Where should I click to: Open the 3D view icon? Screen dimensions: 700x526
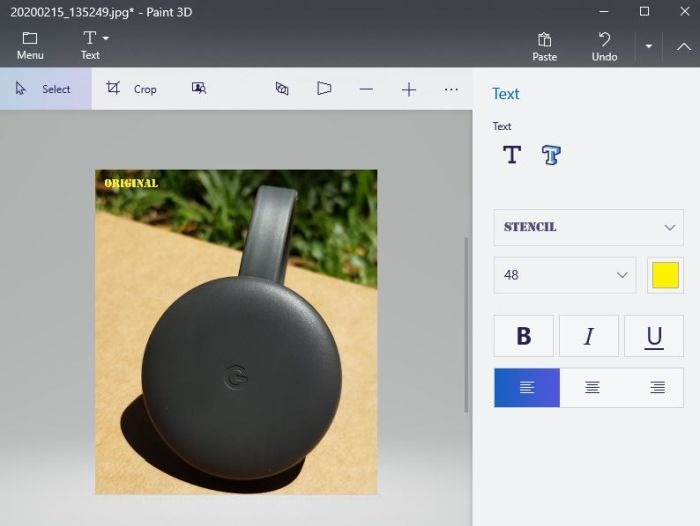[x=282, y=89]
